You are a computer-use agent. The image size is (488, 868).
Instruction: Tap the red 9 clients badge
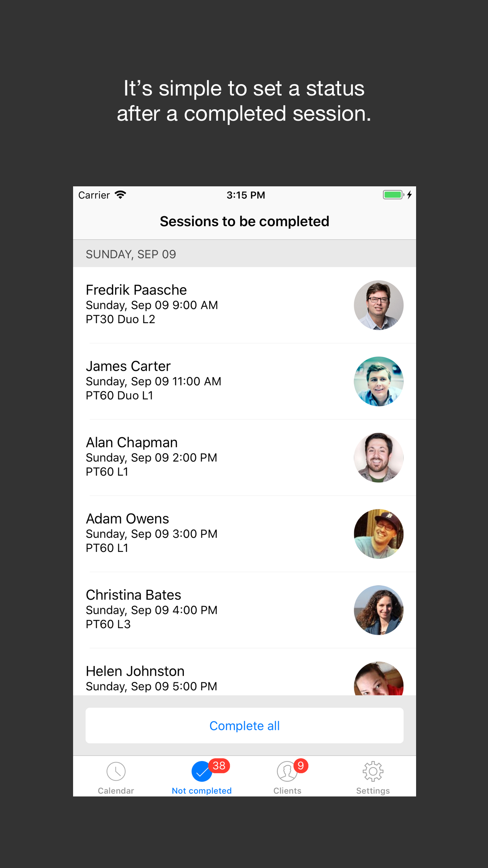(x=301, y=765)
